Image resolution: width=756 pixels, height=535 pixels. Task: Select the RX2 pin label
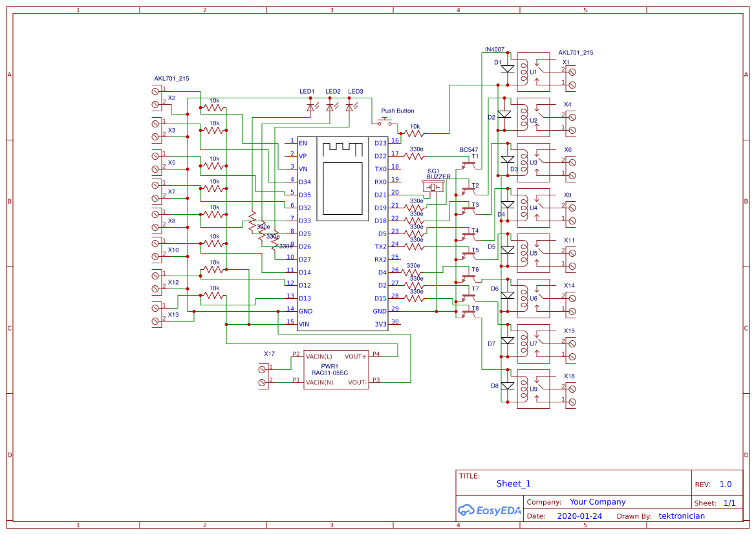coord(381,259)
